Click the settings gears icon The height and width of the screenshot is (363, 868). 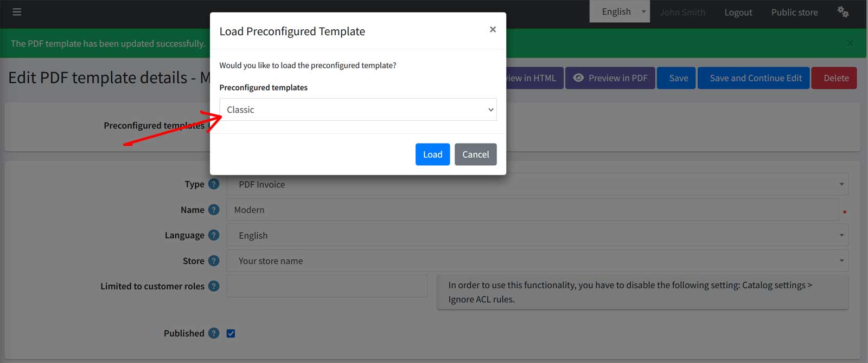[x=843, y=12]
